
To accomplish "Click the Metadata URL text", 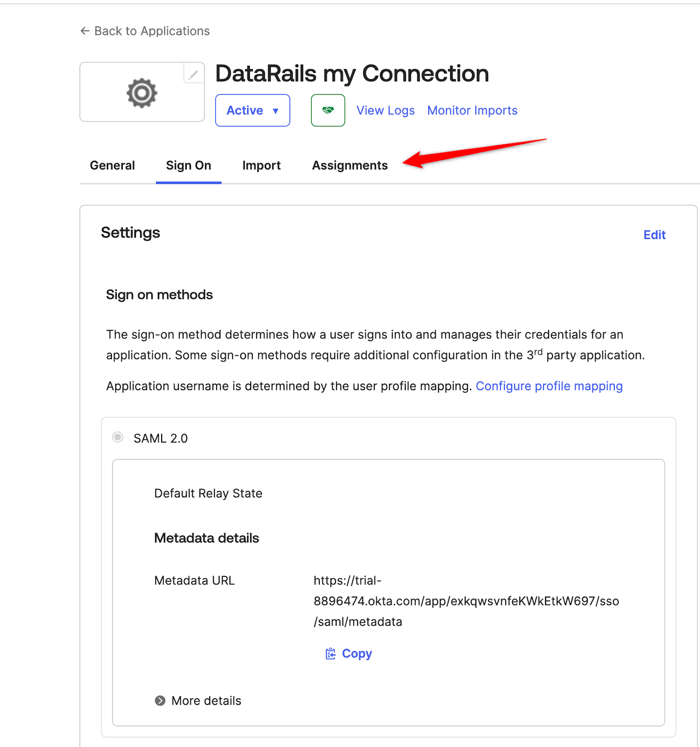I will [467, 601].
